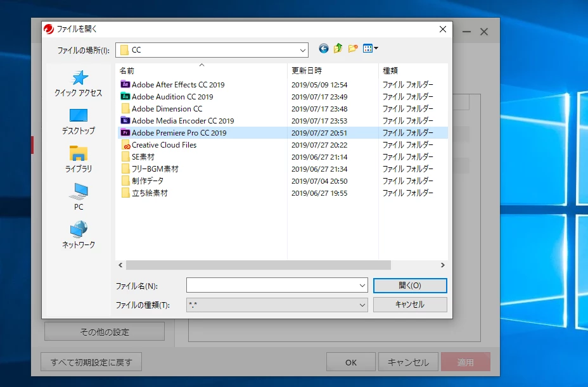Click the date 2019/06/27 19:55
The width and height of the screenshot is (588, 387).
(319, 193)
